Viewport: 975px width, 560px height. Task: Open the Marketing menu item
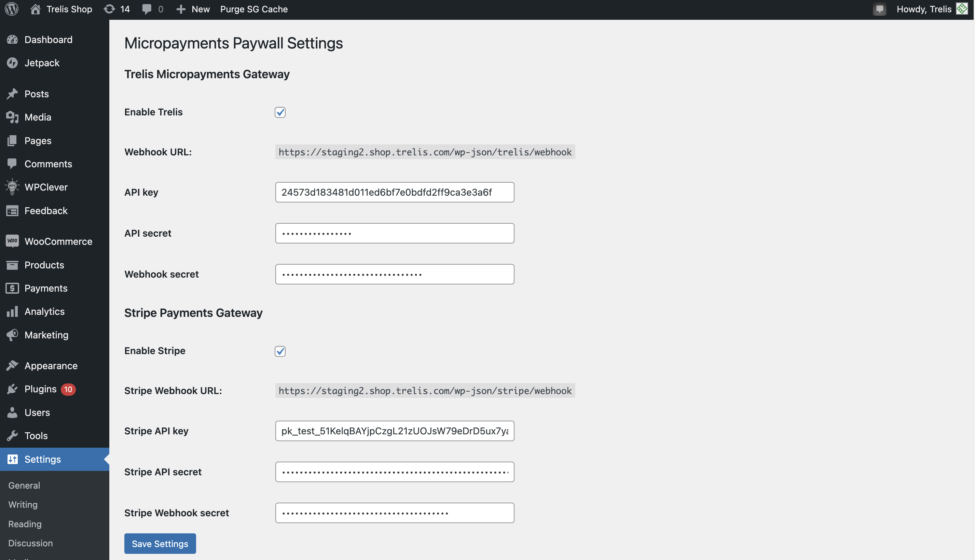(55, 335)
